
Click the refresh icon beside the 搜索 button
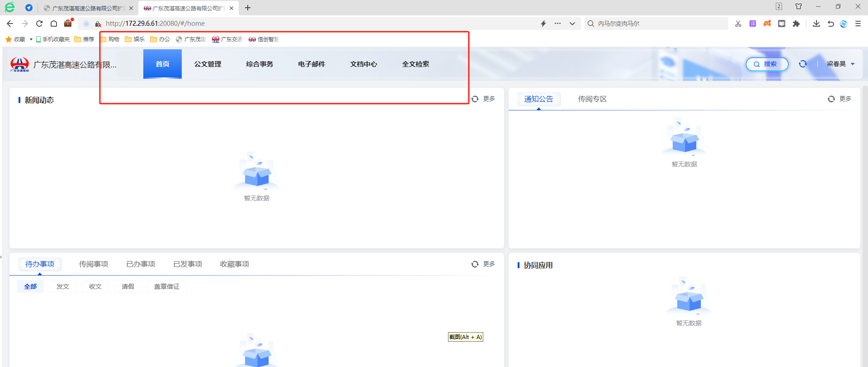pos(803,64)
